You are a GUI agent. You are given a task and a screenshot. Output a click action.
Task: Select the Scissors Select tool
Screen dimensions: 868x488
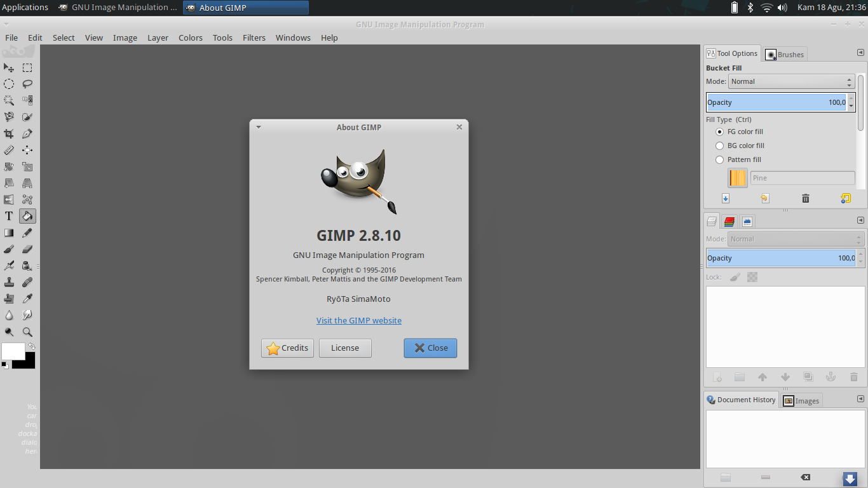(9, 117)
